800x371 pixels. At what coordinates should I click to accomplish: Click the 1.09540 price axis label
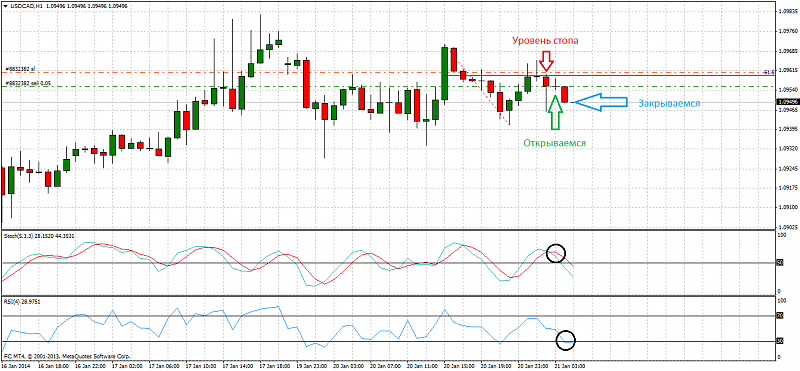coord(789,89)
